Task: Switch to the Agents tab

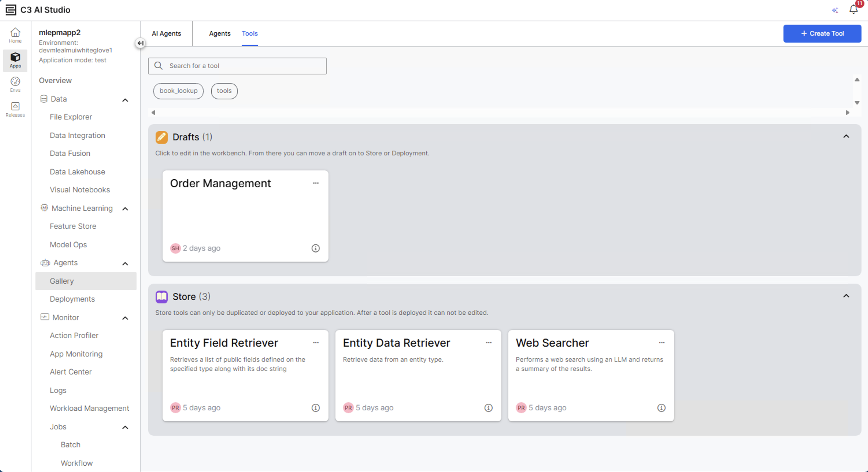Action: click(220, 33)
